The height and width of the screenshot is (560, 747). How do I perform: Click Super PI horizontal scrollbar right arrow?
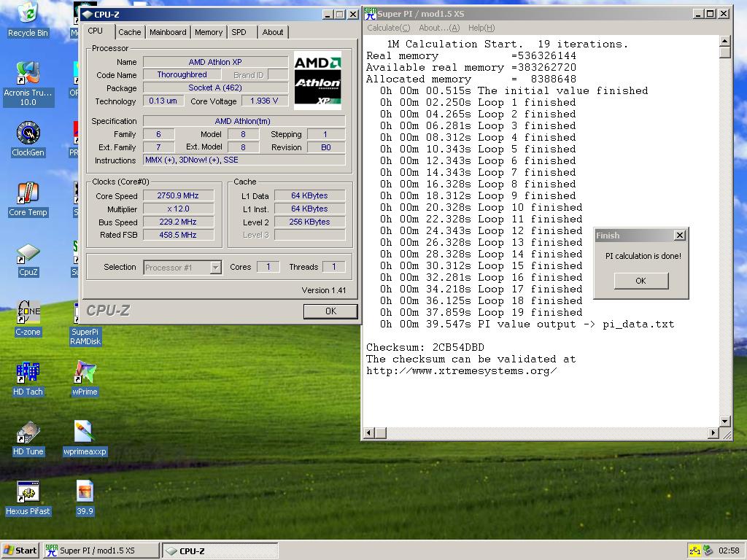click(713, 433)
